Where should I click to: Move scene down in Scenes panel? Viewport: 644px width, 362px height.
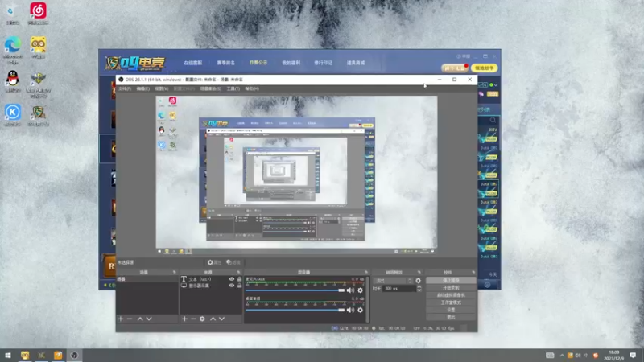(149, 319)
